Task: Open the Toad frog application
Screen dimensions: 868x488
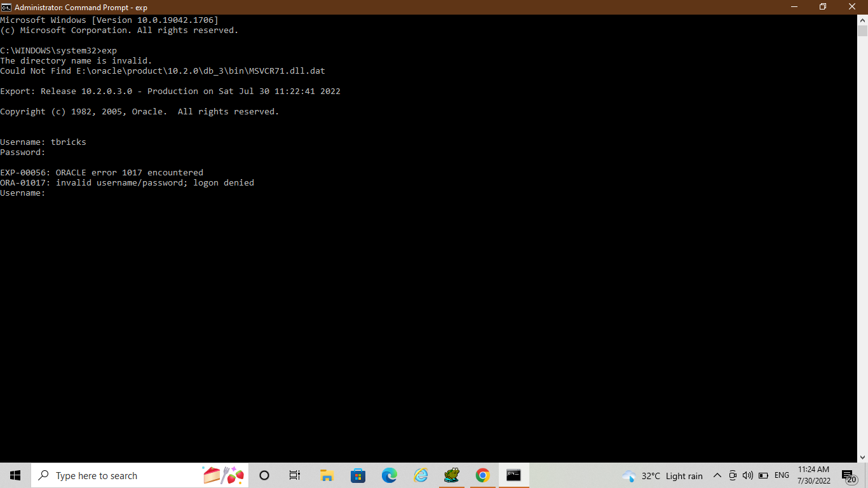Action: [452, 475]
